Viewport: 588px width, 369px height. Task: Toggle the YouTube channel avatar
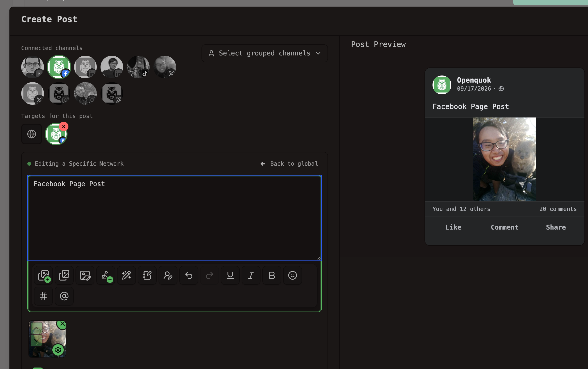(x=33, y=67)
